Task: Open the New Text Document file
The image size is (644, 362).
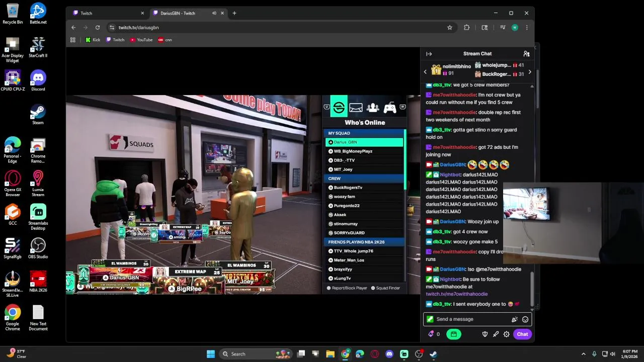Action: point(38,318)
